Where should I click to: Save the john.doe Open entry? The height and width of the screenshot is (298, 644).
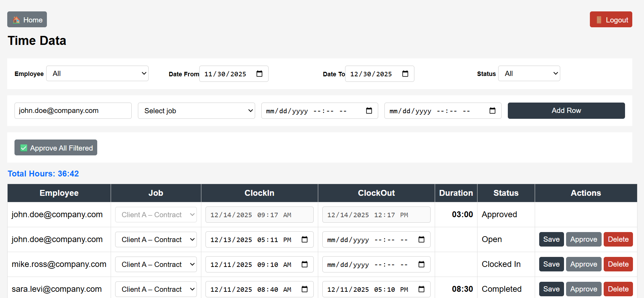point(551,239)
